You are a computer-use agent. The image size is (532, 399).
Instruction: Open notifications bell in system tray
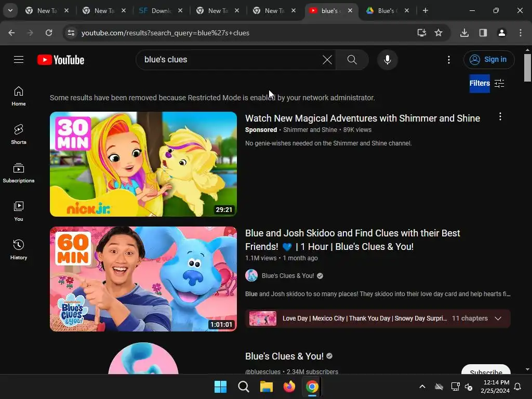click(x=517, y=387)
